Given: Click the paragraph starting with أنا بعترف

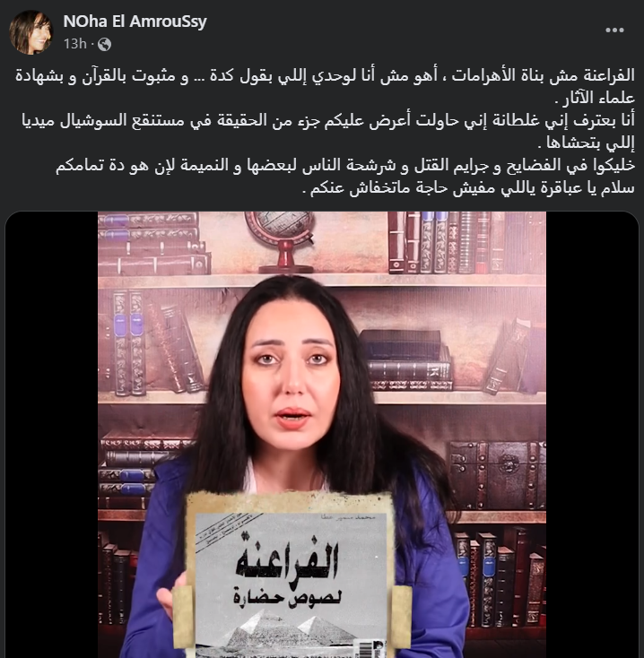Looking at the screenshot, I should coord(328,132).
